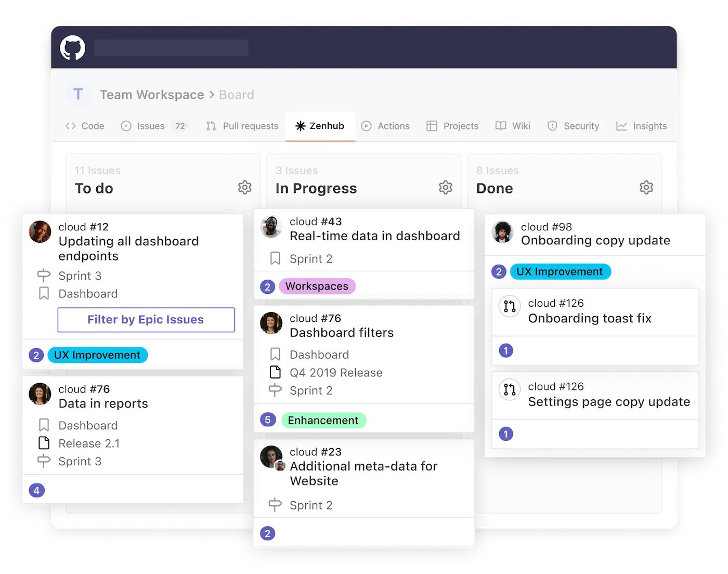Click the avatar on Data in reports card
The height and width of the screenshot is (574, 728).
point(40,394)
